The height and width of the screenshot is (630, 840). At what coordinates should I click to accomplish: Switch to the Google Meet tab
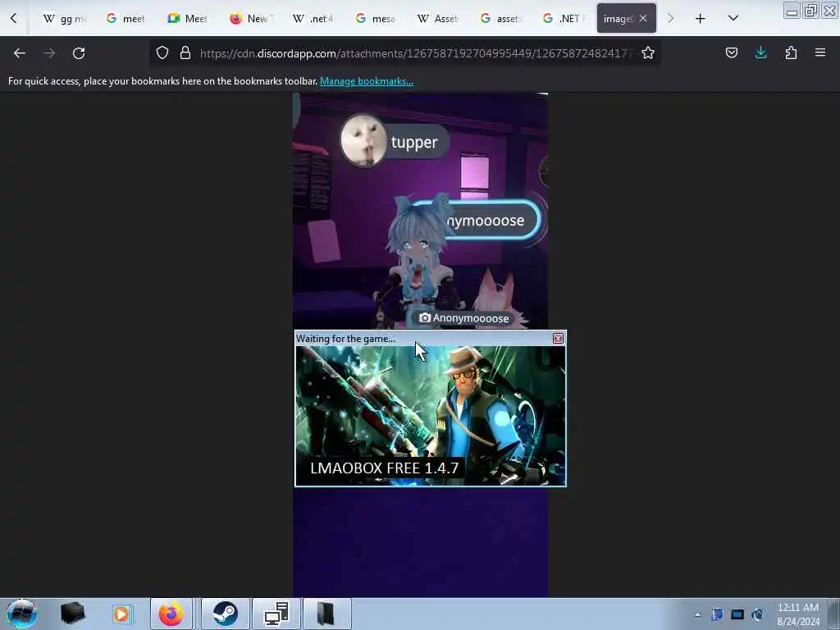pyautogui.click(x=188, y=19)
